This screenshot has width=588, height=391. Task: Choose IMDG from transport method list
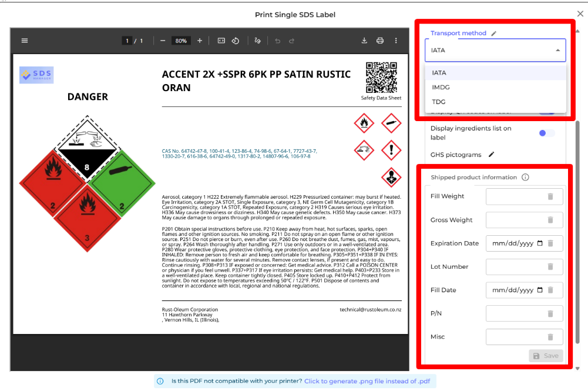click(441, 87)
